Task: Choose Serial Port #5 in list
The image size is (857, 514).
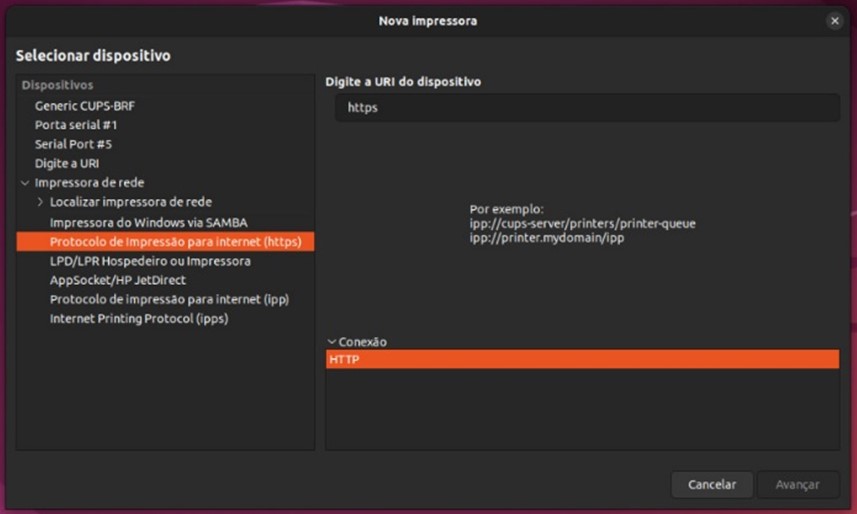Action: point(73,144)
